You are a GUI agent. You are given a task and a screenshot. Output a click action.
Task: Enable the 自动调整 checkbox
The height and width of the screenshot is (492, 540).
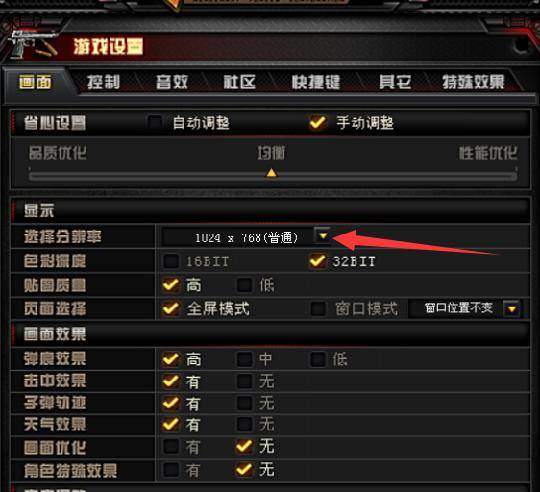(x=154, y=123)
